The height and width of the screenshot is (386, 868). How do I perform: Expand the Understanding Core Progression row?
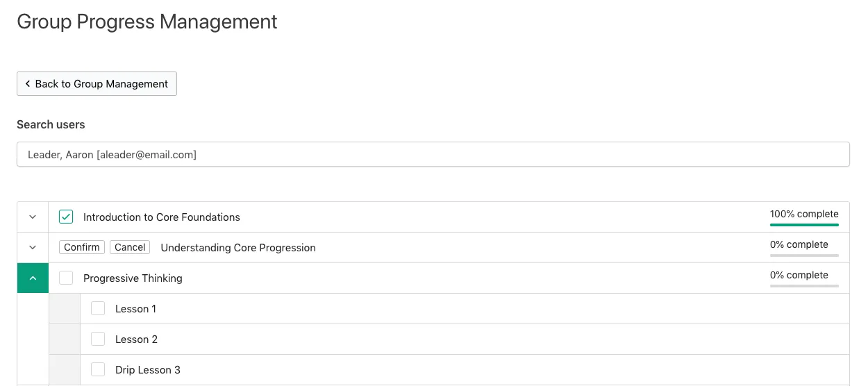tap(33, 248)
